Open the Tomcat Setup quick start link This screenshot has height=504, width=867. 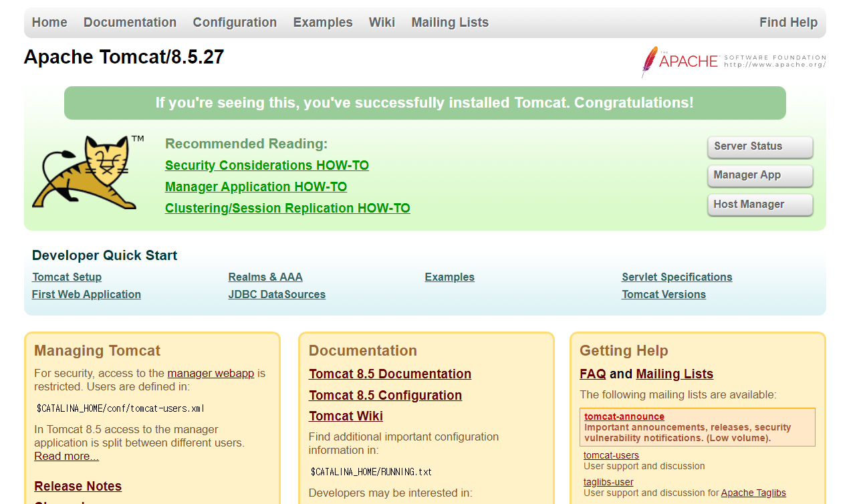[x=67, y=277]
